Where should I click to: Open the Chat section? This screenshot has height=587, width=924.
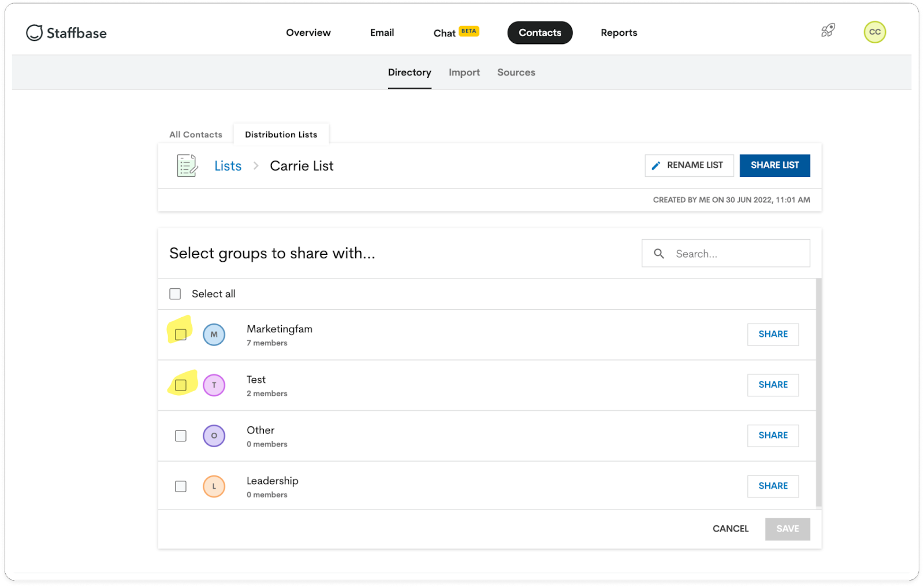coord(445,34)
